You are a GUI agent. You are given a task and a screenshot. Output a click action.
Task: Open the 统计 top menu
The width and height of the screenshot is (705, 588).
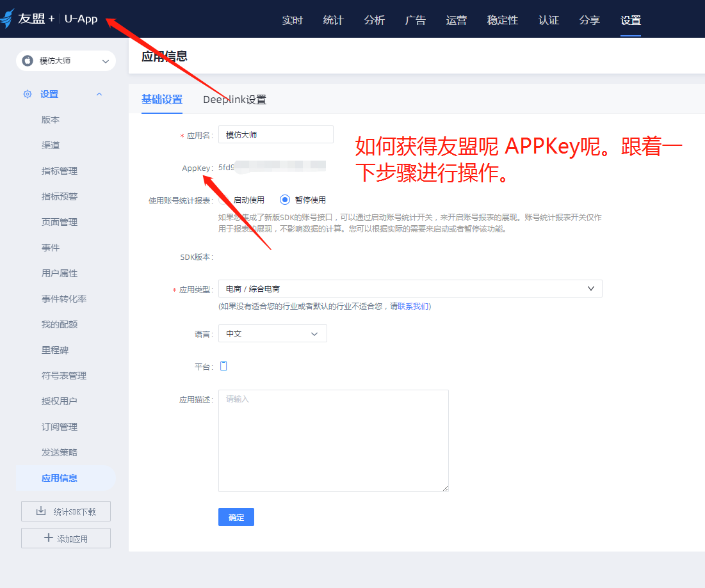pyautogui.click(x=333, y=20)
